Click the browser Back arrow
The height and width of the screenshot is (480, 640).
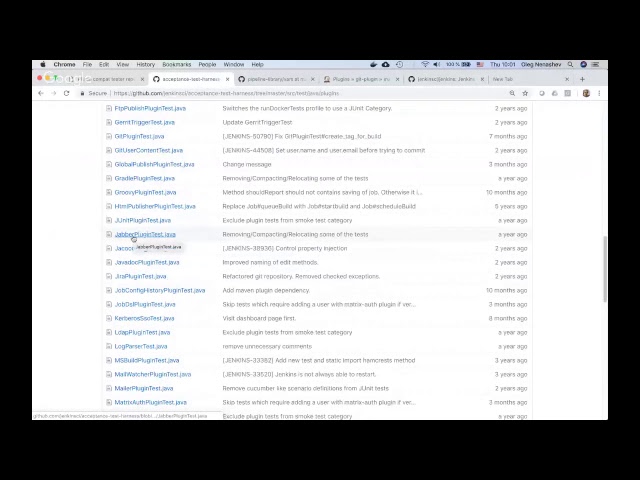41,93
